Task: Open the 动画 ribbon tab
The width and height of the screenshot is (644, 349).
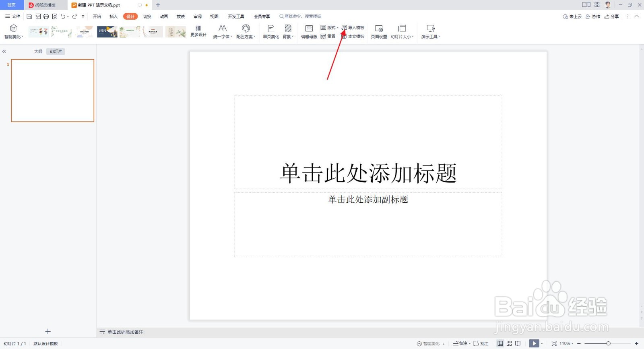Action: 164,17
